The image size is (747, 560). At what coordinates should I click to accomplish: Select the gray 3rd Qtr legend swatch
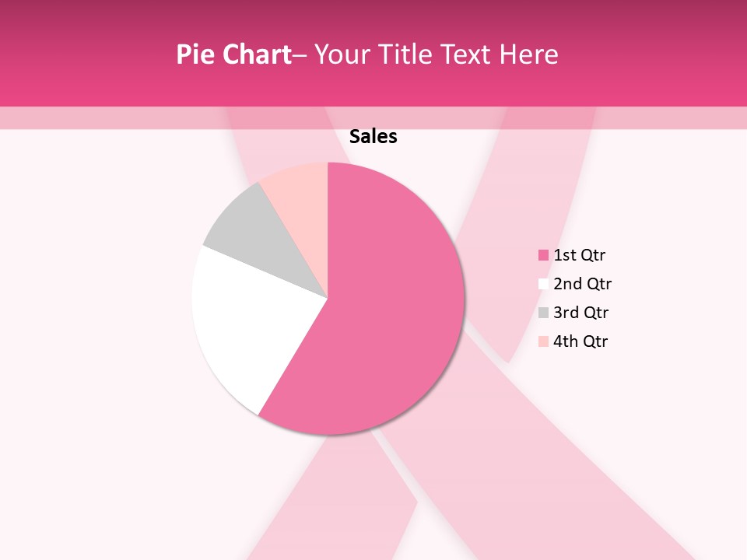coord(543,313)
